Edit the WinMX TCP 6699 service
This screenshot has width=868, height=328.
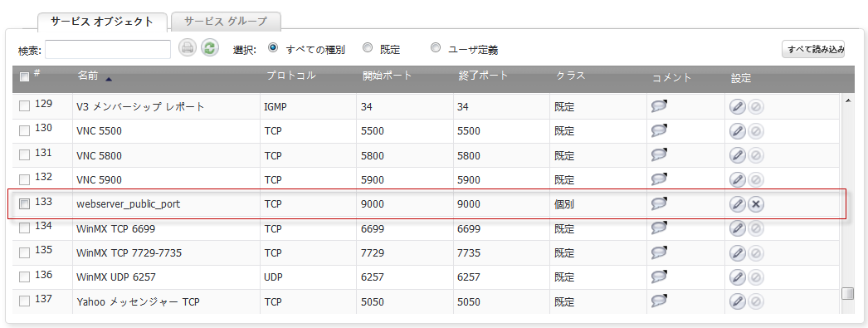tap(738, 228)
